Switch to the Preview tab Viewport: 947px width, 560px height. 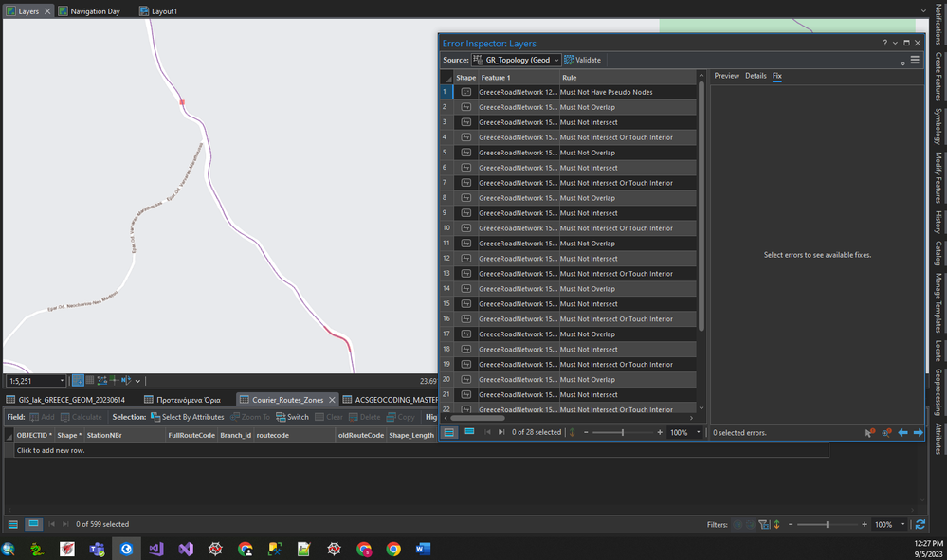point(726,76)
